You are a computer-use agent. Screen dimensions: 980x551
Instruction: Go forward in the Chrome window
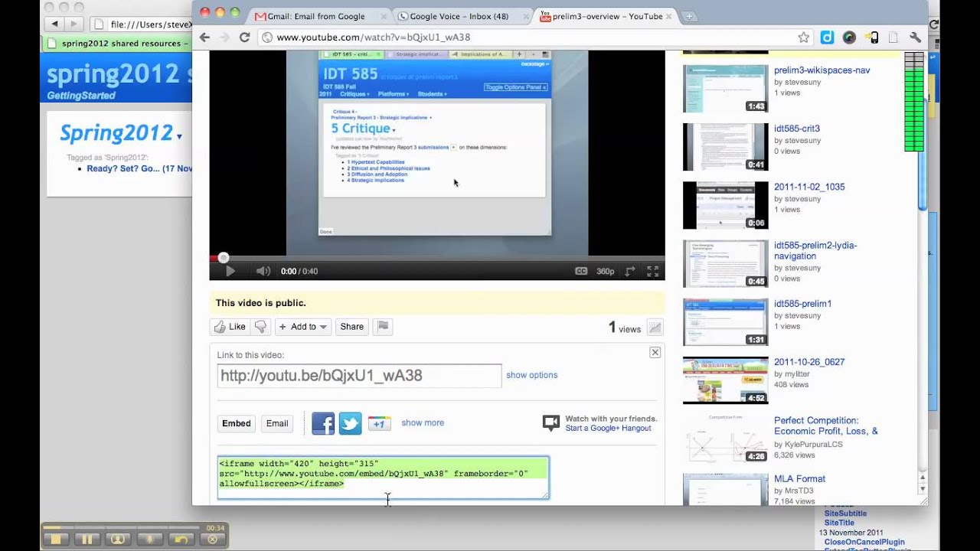(224, 37)
